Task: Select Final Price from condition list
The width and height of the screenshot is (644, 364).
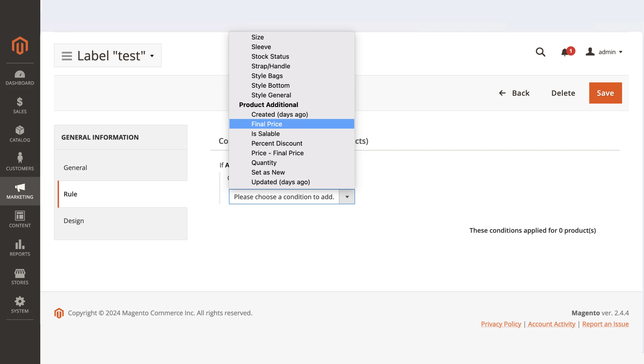Action: tap(267, 124)
